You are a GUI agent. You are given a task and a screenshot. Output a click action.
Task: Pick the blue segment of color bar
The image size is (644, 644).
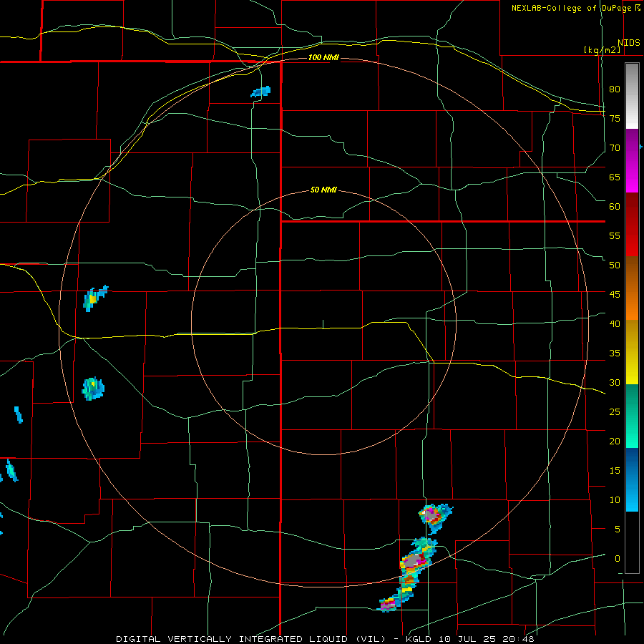tap(632, 479)
